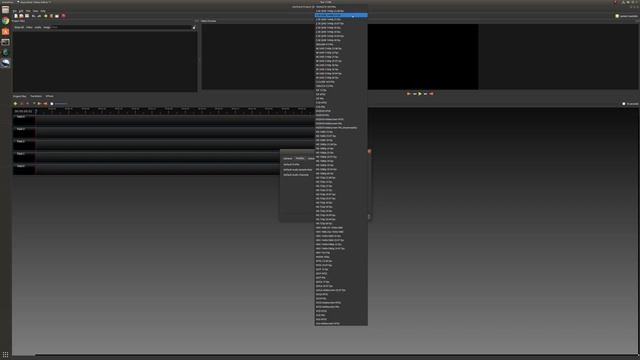Click the Audio filter button
This screenshot has height=360, width=640.
coord(38,27)
